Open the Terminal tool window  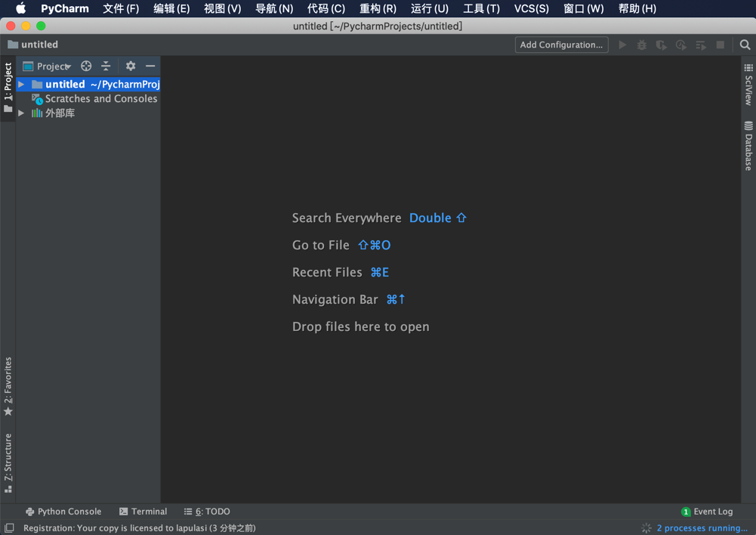click(x=143, y=512)
